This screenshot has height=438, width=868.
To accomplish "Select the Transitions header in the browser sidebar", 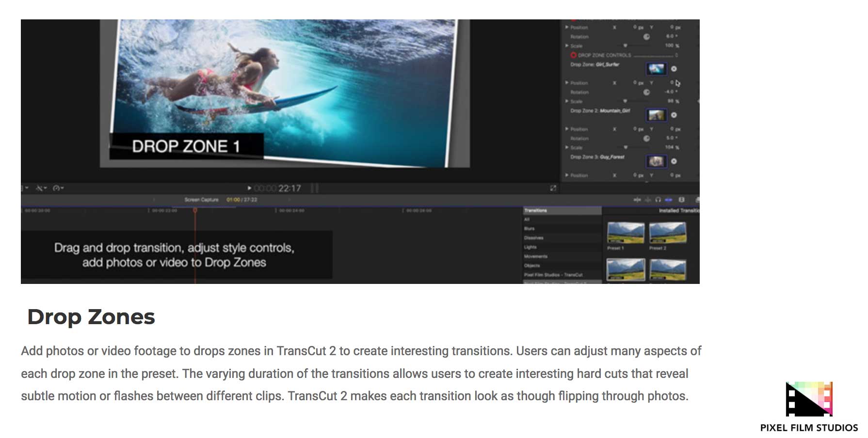I will (563, 211).
